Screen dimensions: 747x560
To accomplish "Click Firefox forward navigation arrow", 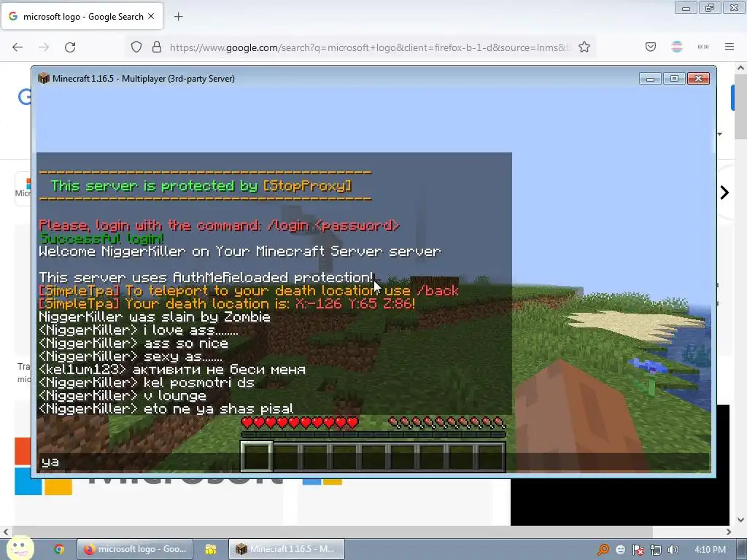I will coord(44,47).
